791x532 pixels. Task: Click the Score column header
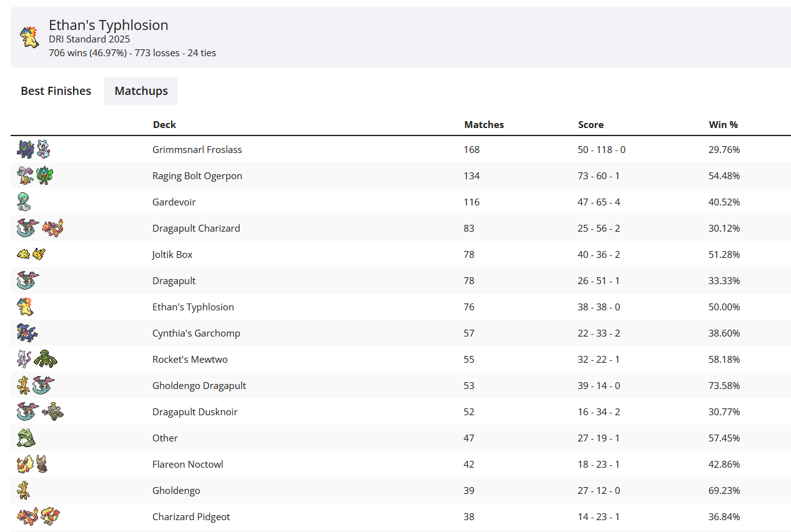point(591,125)
